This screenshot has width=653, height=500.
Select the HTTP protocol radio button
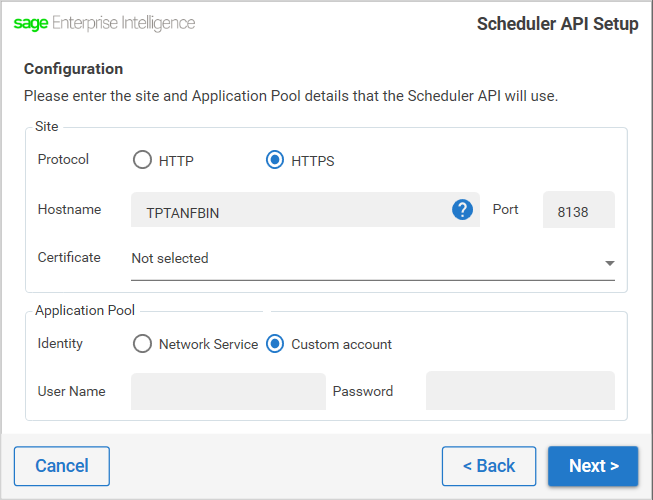142,160
